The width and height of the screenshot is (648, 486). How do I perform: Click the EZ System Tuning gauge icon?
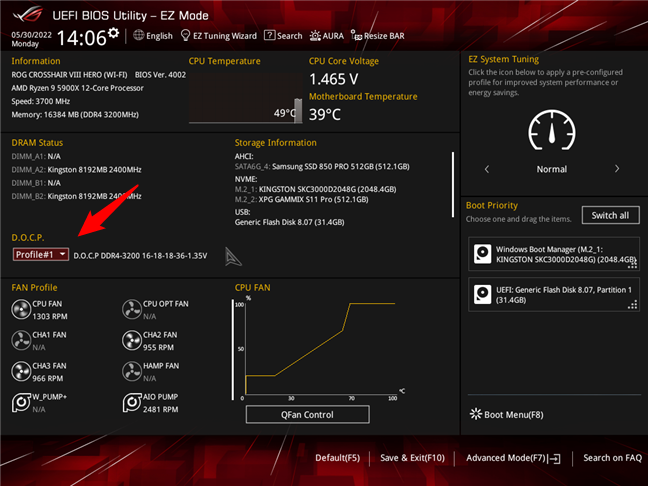click(552, 130)
